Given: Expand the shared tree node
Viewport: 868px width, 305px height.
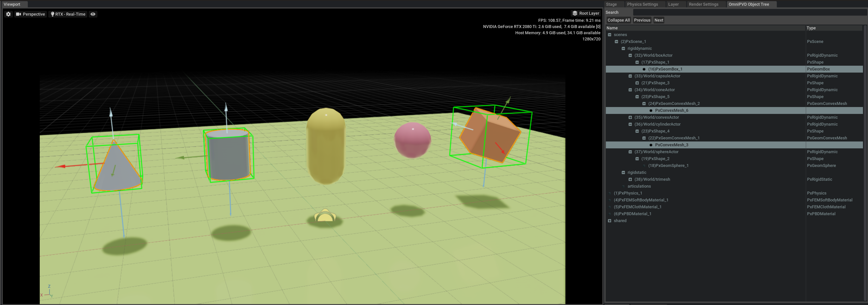Looking at the screenshot, I should [x=610, y=221].
